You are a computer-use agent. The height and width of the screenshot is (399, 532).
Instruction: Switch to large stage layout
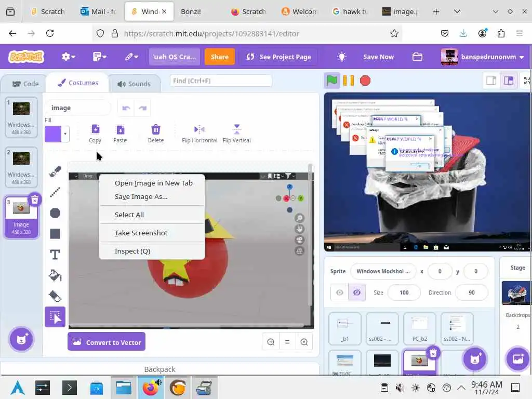[508, 81]
